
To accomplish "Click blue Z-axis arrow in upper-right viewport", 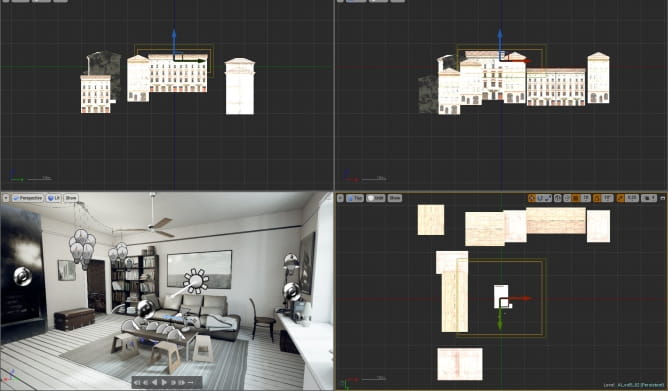I will click(x=500, y=40).
